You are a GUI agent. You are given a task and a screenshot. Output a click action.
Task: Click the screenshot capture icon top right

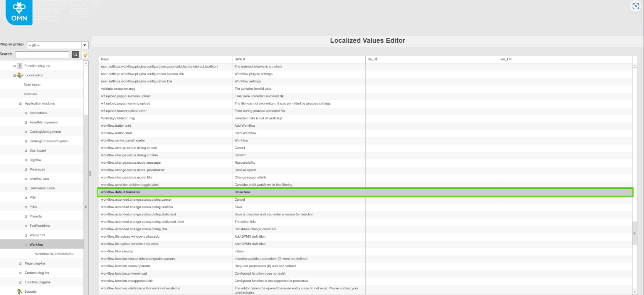coord(636,6)
